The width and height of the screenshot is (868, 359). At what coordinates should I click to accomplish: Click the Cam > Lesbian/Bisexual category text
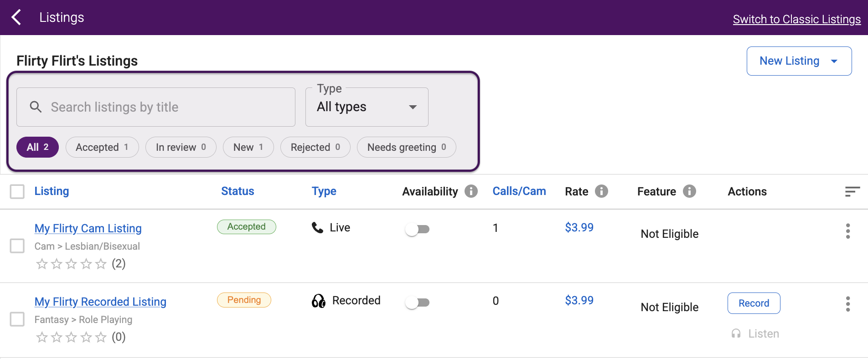[x=87, y=246]
